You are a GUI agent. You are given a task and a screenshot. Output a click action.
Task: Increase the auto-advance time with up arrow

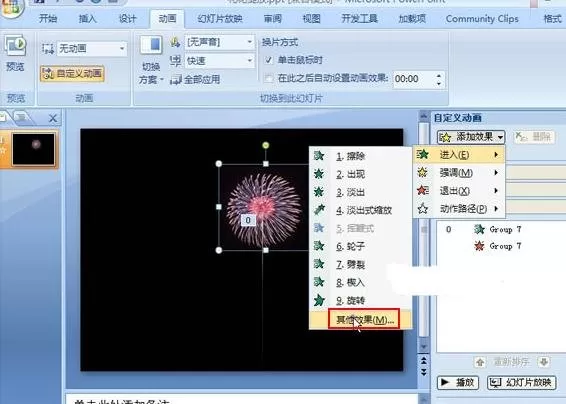click(x=439, y=75)
